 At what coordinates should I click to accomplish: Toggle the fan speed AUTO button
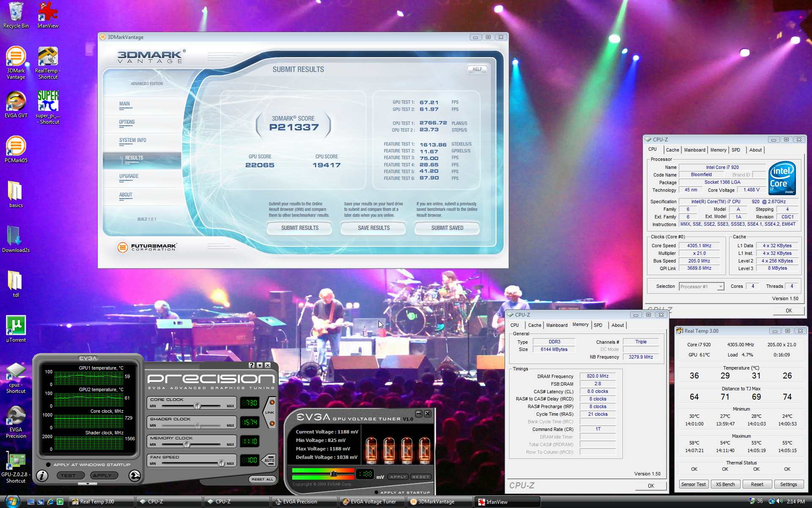point(269,460)
